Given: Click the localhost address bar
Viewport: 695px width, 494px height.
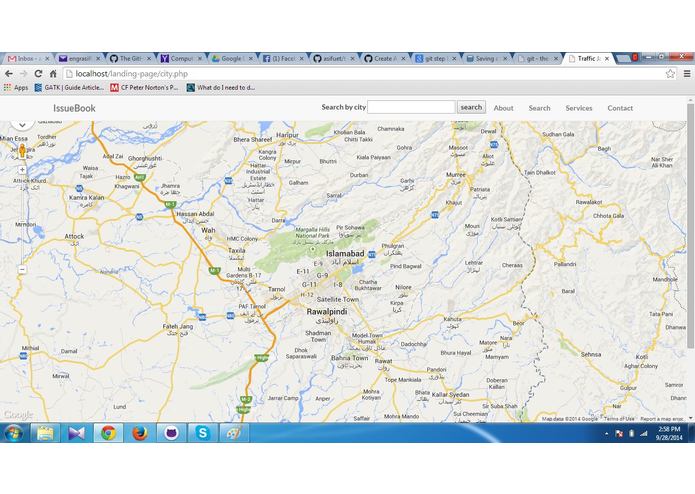Looking at the screenshot, I should (x=363, y=74).
